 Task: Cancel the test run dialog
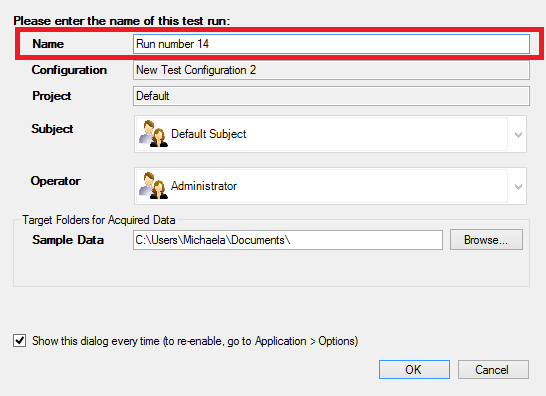pos(493,370)
